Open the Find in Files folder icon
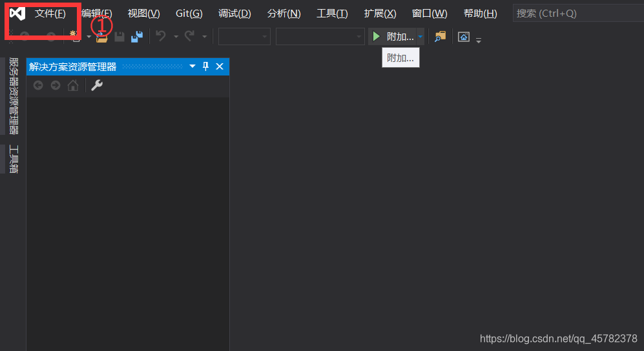 point(440,37)
